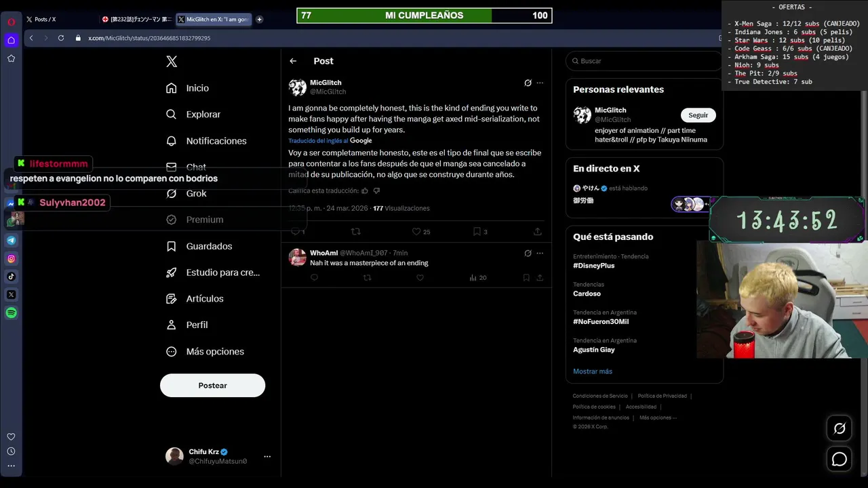Like WhoAmI's reply
Screen dimensions: 868x488
click(x=420, y=277)
